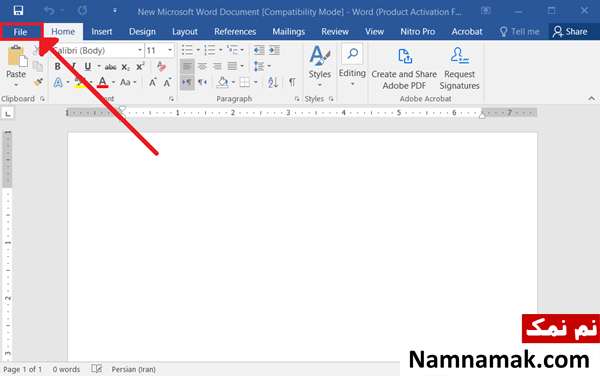This screenshot has height=376, width=600.
Task: Click the Sort A-Z icon
Action: 273,82
